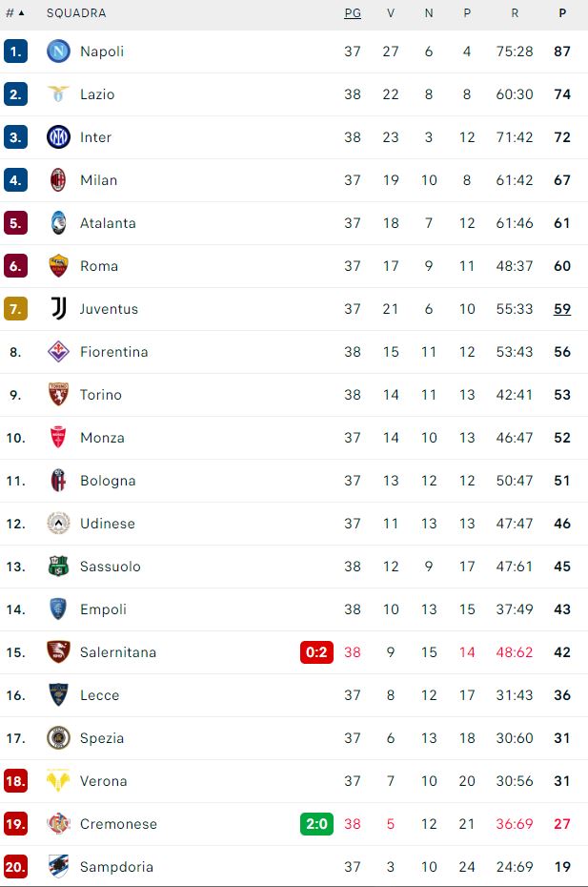Click the Roma club crest
The height and width of the screenshot is (887, 588).
coord(59,266)
